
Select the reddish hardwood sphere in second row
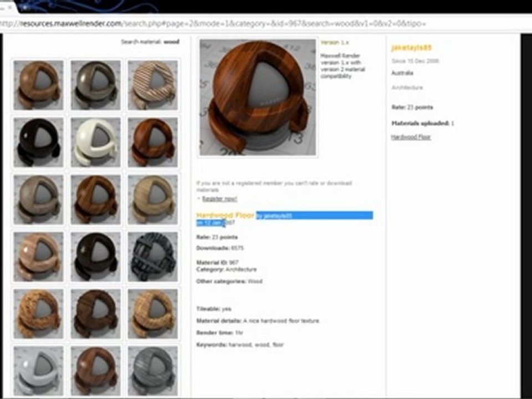pyautogui.click(x=153, y=142)
